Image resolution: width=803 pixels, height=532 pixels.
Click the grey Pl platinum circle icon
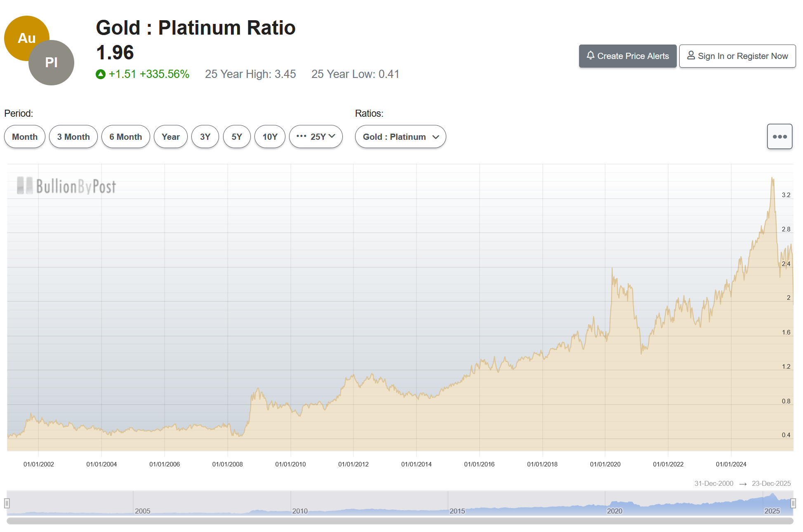(x=52, y=63)
